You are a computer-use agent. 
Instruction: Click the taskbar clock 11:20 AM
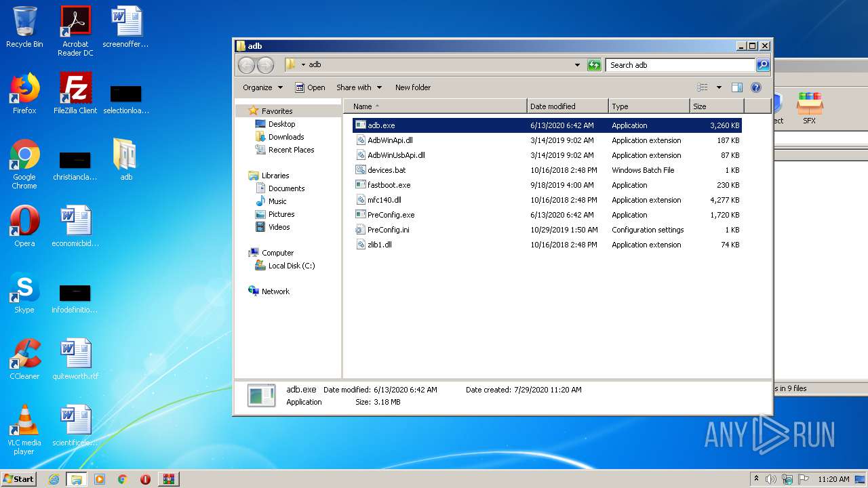click(833, 479)
